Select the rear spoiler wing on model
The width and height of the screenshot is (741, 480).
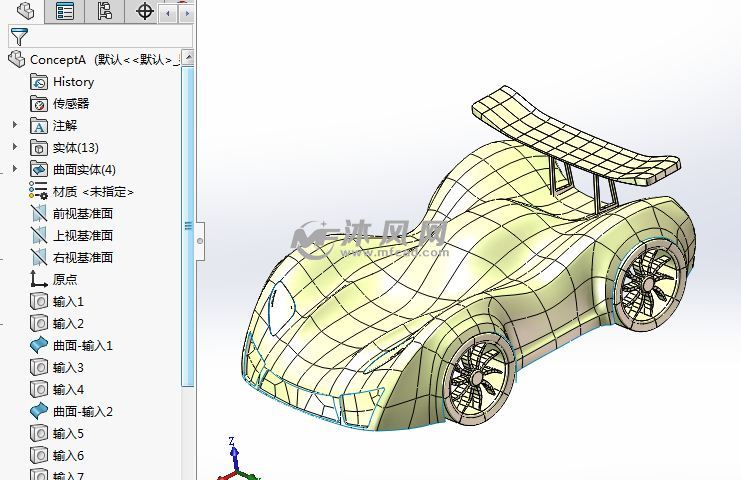pos(574,134)
